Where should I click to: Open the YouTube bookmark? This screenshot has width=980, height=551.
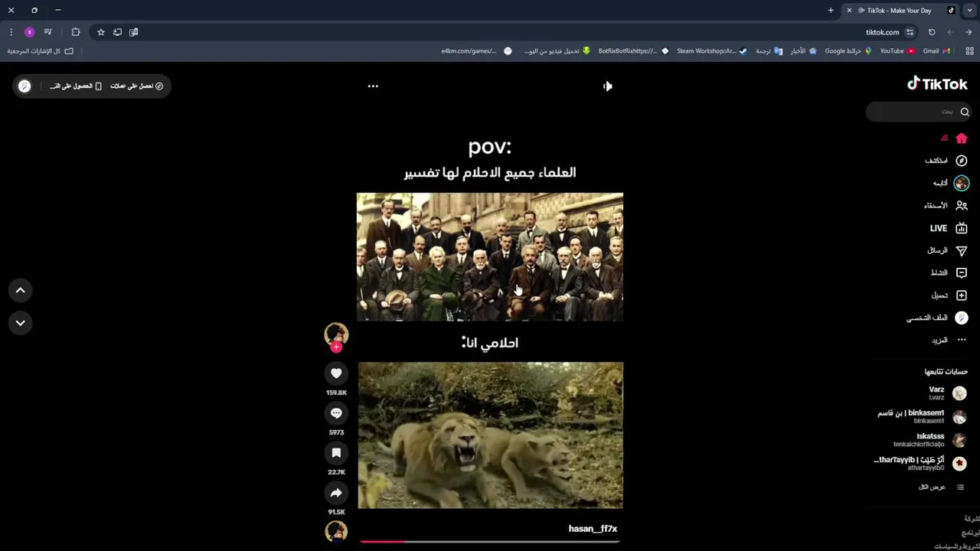[x=897, y=51]
